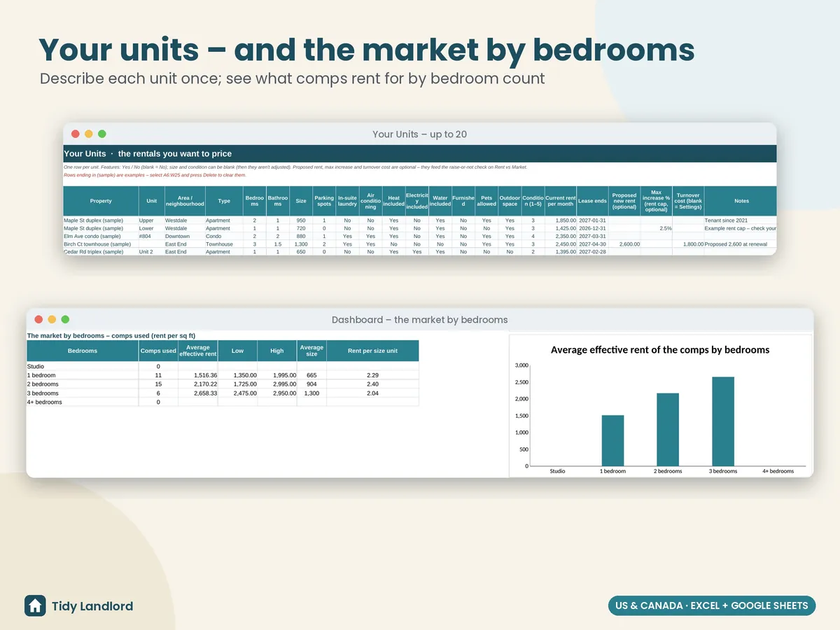
Task: Click the Tidy Landlord house logo icon
Action: click(x=35, y=605)
